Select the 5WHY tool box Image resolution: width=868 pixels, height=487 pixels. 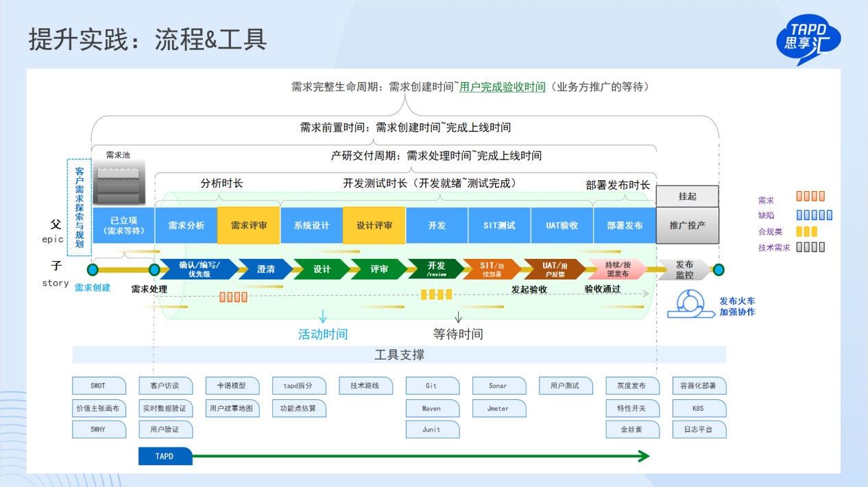pyautogui.click(x=99, y=429)
